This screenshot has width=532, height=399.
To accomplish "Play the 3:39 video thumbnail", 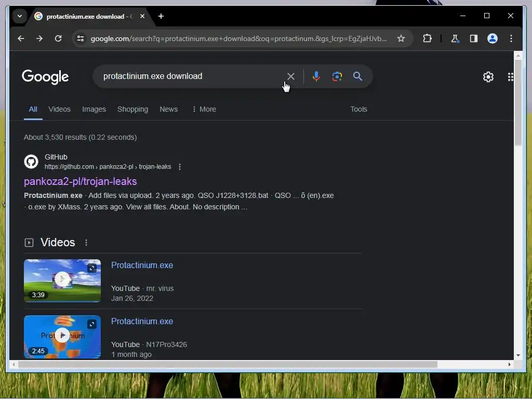I will [x=62, y=281].
